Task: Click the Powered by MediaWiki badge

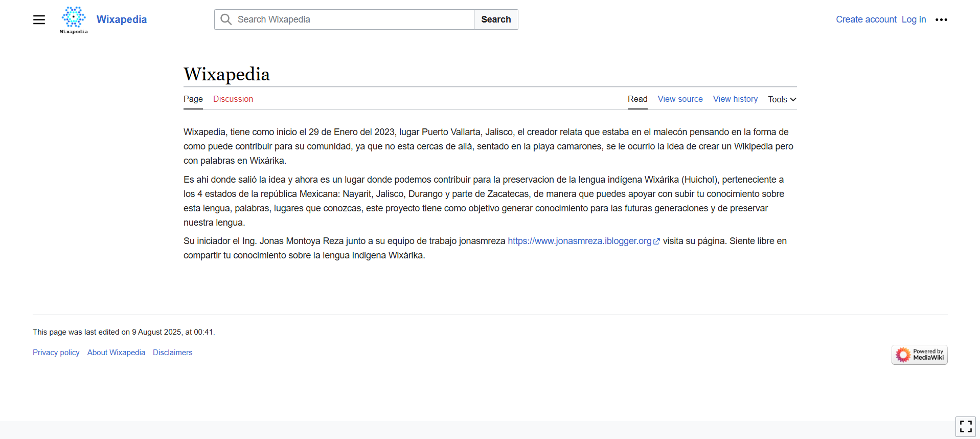Action: click(x=919, y=355)
